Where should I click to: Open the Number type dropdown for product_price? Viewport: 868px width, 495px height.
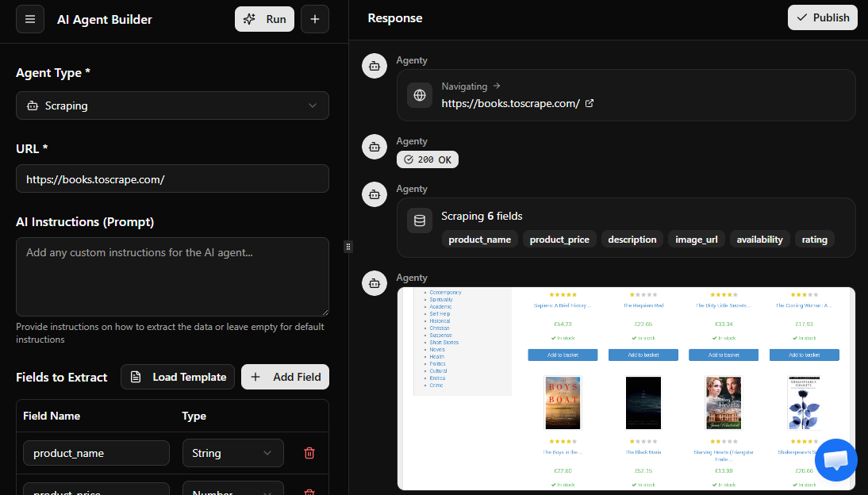coord(232,490)
